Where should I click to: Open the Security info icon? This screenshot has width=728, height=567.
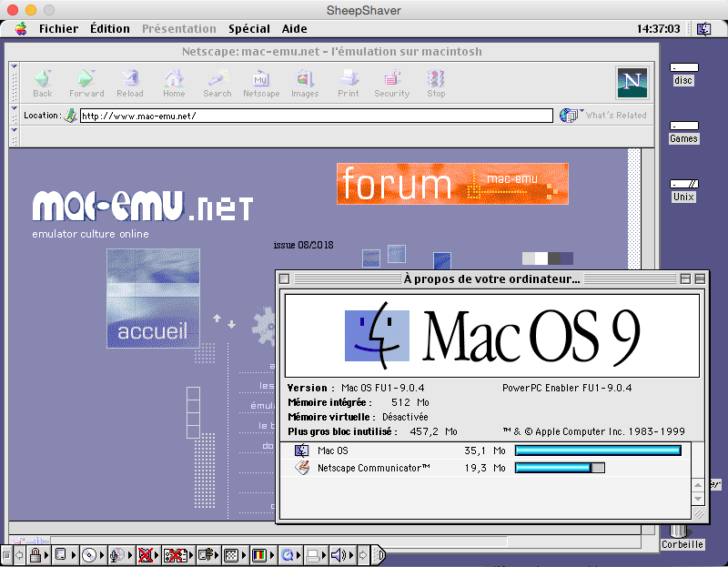pyautogui.click(x=392, y=84)
